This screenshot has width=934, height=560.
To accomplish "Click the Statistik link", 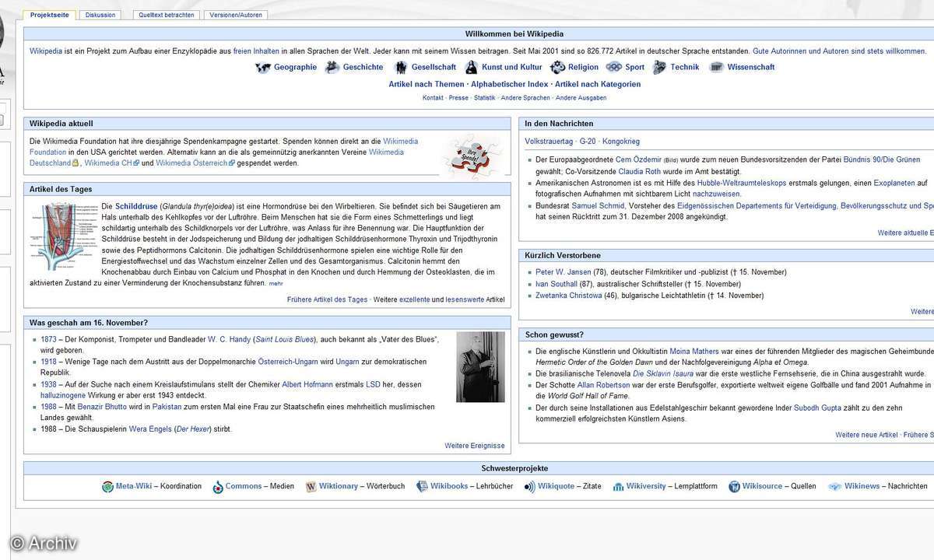I will [x=484, y=98].
